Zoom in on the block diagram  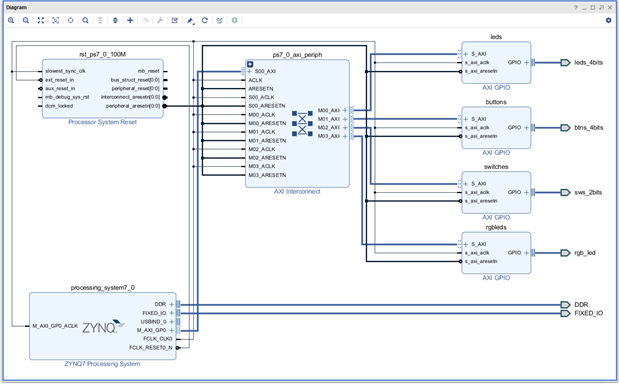11,21
